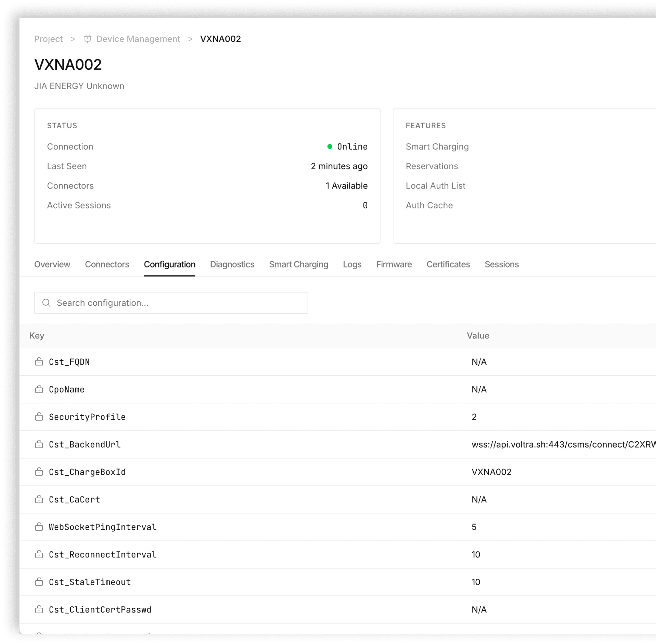656x644 pixels.
Task: Open the Diagnostics tab
Action: click(x=232, y=265)
